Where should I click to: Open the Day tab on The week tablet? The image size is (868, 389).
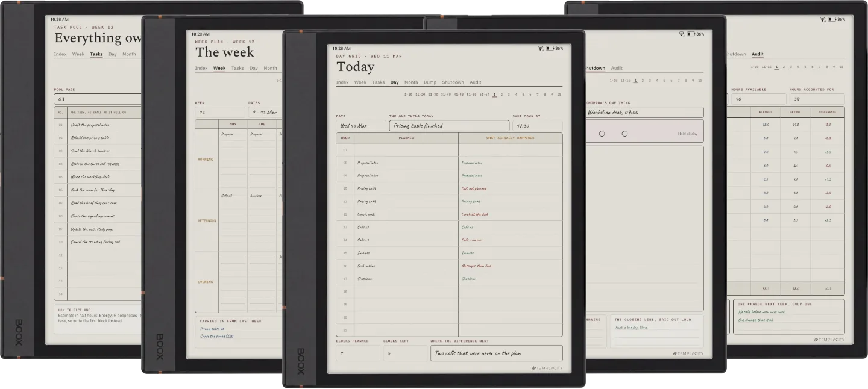pyautogui.click(x=254, y=68)
